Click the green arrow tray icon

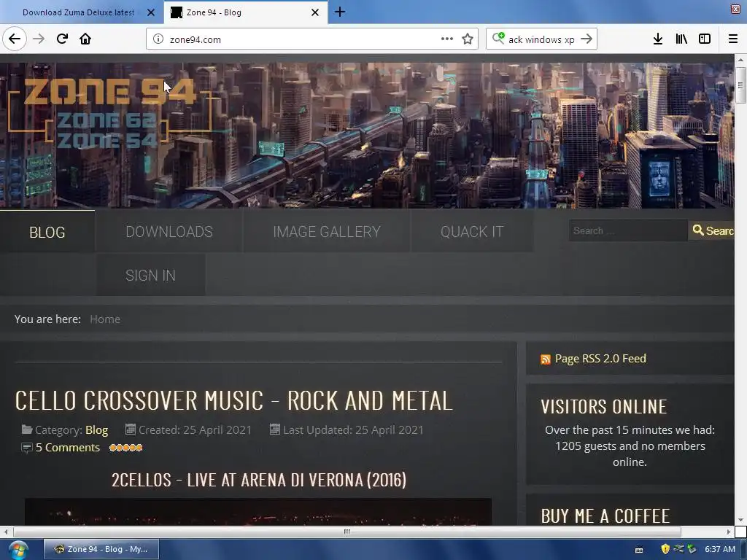692,549
